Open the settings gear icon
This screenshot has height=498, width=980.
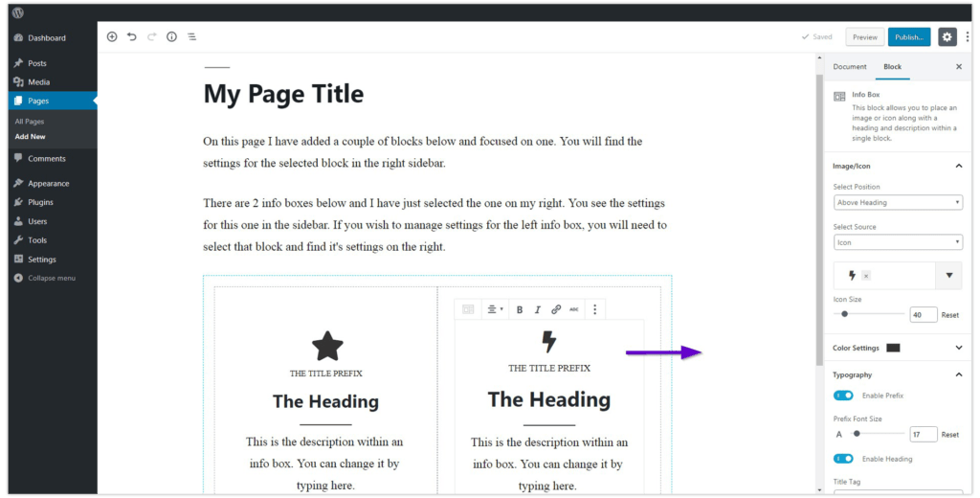click(947, 36)
